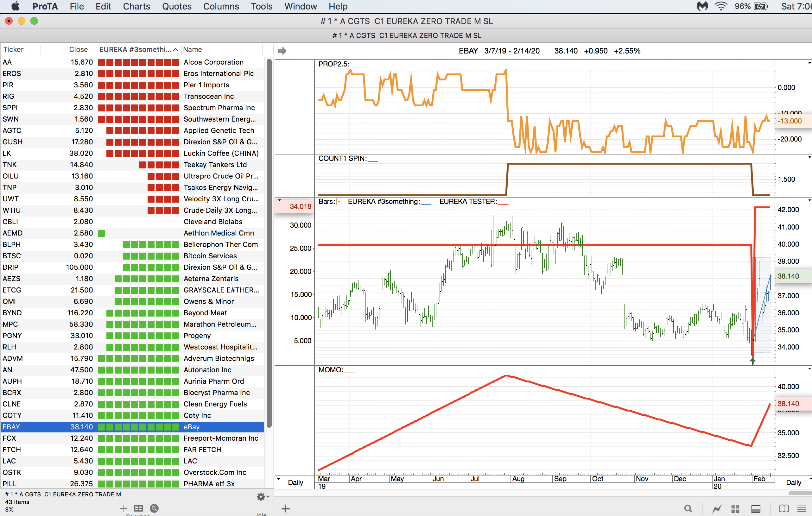Click the list lines icon at bottom right

coord(802,508)
